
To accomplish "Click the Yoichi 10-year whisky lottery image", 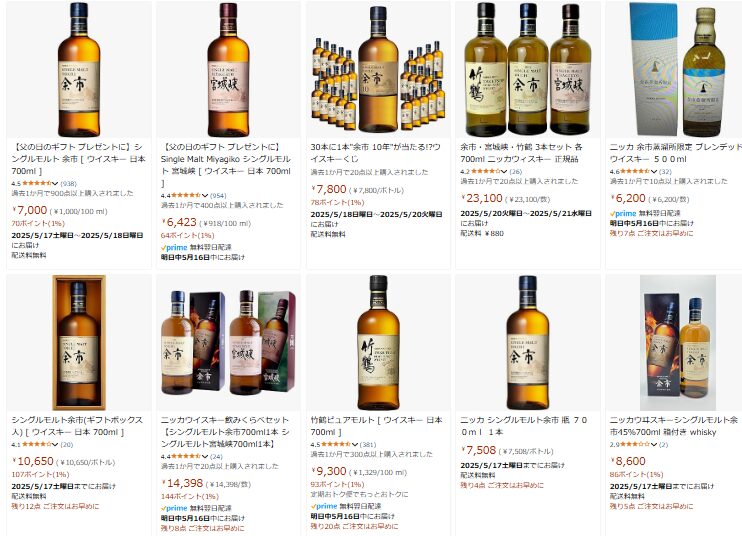I will [x=378, y=69].
